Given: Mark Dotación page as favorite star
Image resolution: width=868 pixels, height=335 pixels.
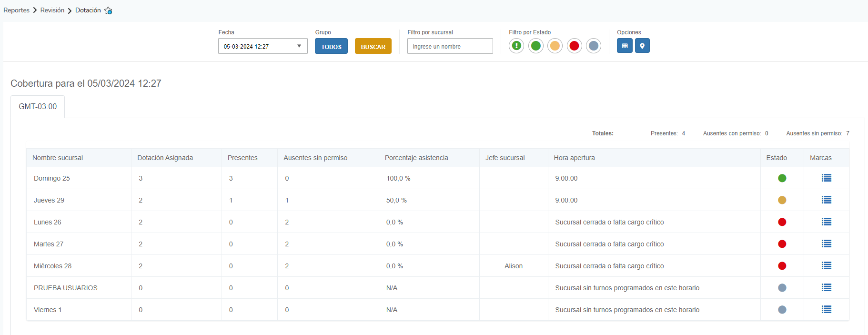Looking at the screenshot, I should coord(108,10).
